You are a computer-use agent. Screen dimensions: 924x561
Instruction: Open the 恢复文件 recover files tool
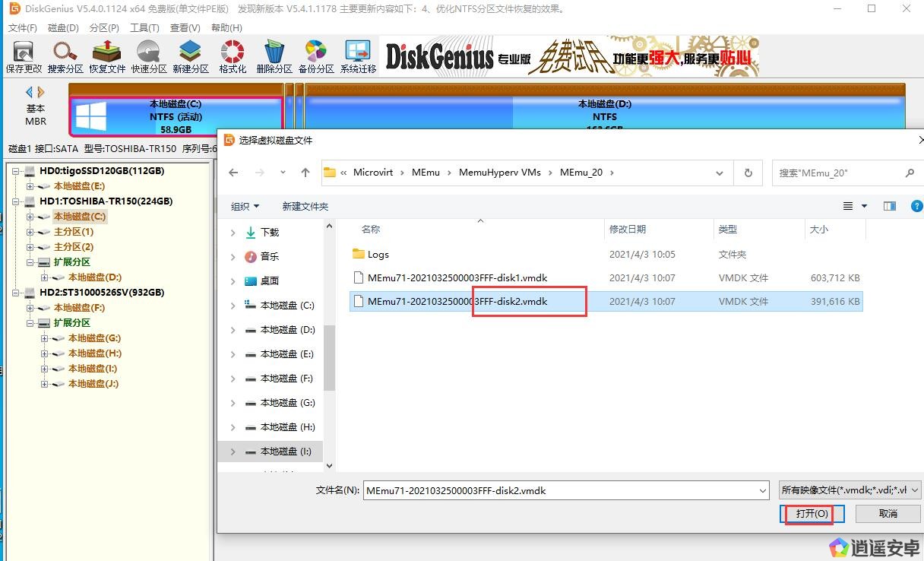tap(107, 56)
